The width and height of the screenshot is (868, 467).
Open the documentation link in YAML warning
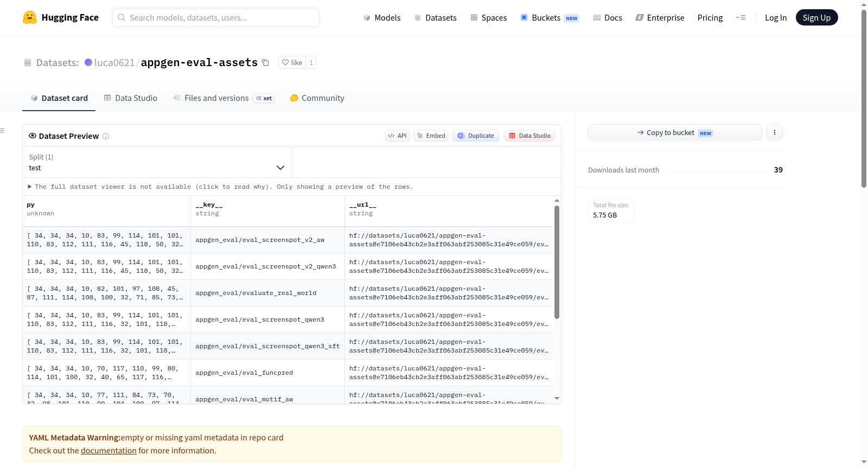tap(108, 451)
